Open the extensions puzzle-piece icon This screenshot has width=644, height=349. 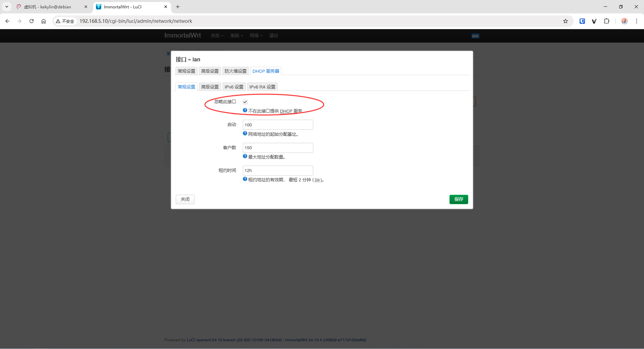(x=607, y=21)
